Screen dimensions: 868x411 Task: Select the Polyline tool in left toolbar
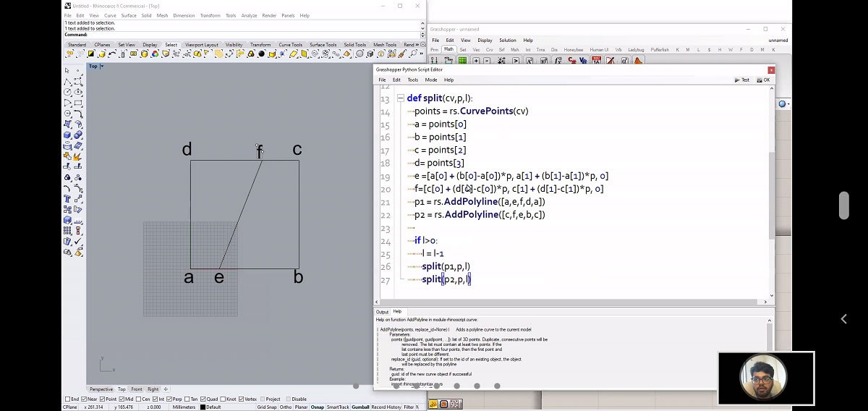[x=67, y=82]
